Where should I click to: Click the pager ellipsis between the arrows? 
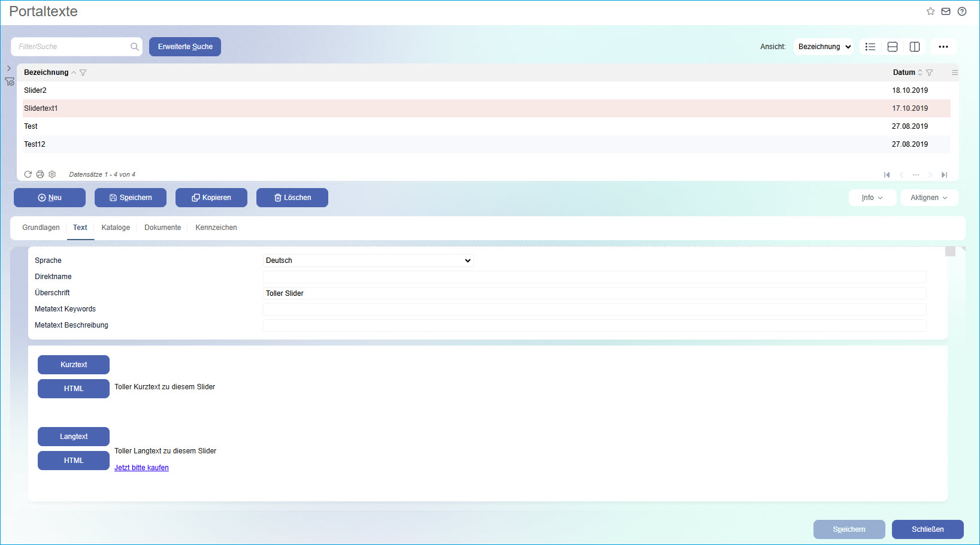(x=916, y=175)
